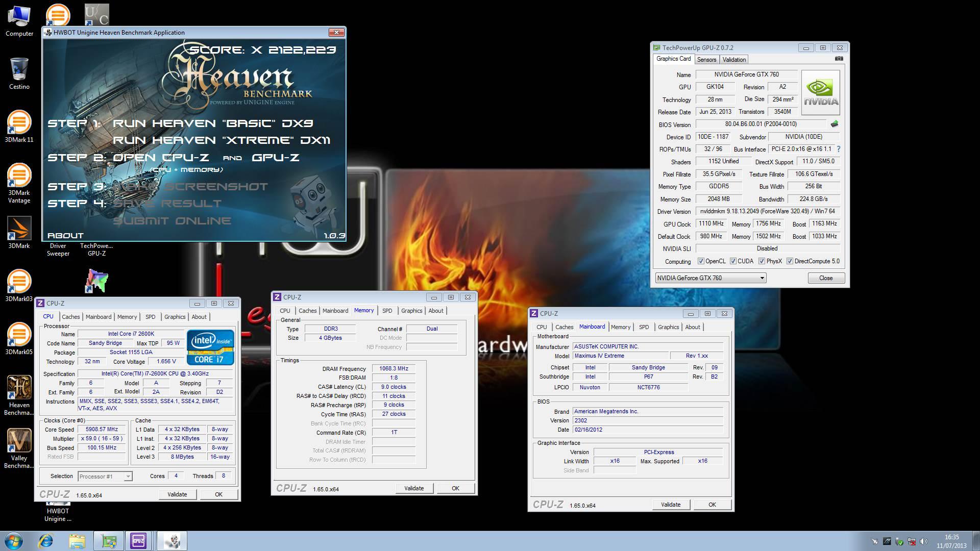Switch to the Sensors tab in GPU-Z
Screen dimensions: 980x551
(x=706, y=60)
